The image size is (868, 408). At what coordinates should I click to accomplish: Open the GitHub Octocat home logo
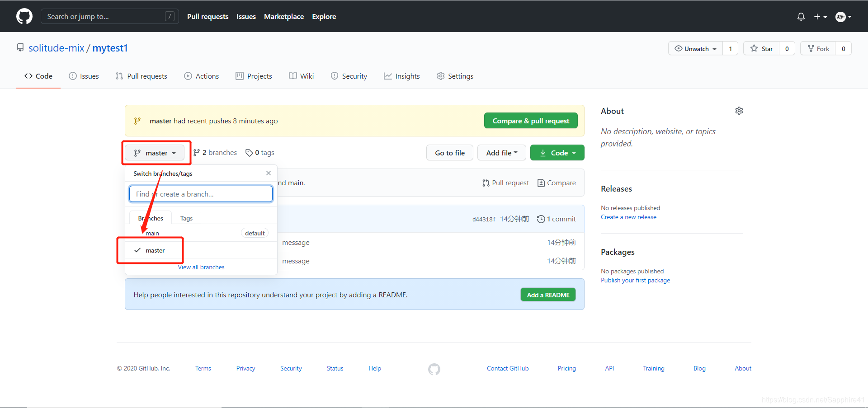click(x=24, y=16)
